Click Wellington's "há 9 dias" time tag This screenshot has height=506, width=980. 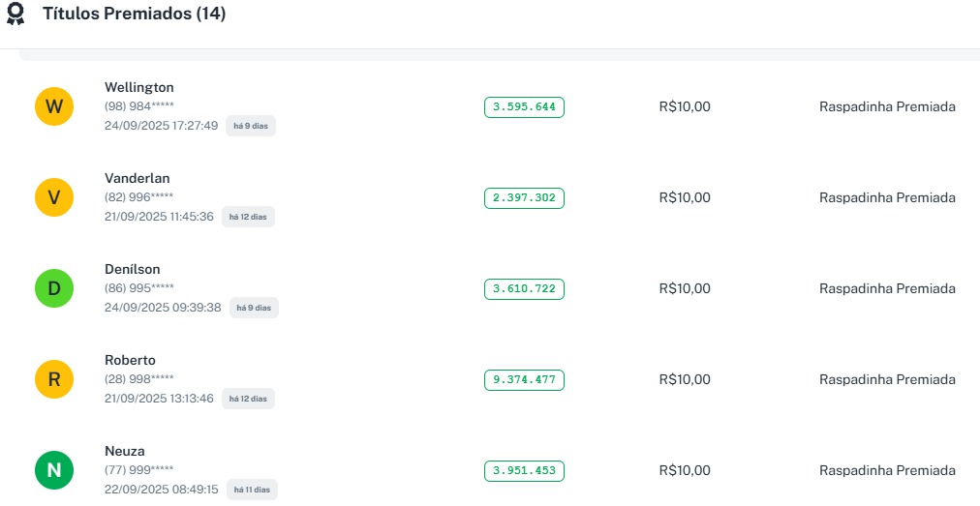coord(251,126)
